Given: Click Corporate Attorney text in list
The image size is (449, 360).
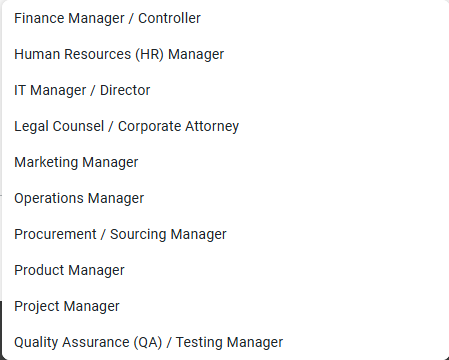Looking at the screenshot, I should pos(178,126).
